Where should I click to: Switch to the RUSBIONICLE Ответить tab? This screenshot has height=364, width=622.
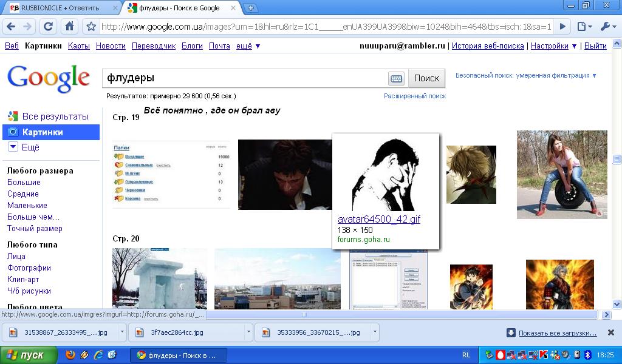click(x=60, y=7)
